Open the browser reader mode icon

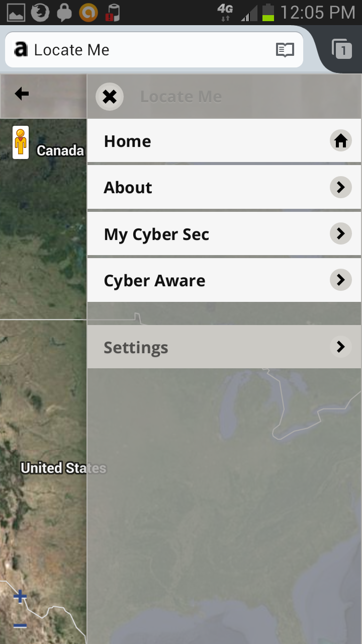point(285,50)
